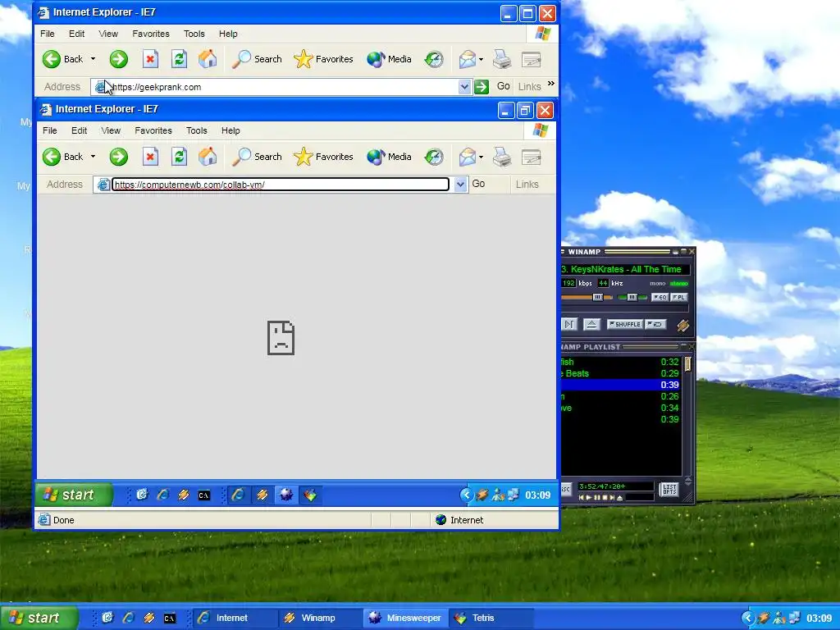Image resolution: width=840 pixels, height=630 pixels.
Task: Click Print icon in collab-vm window toolbar
Action: 502,157
